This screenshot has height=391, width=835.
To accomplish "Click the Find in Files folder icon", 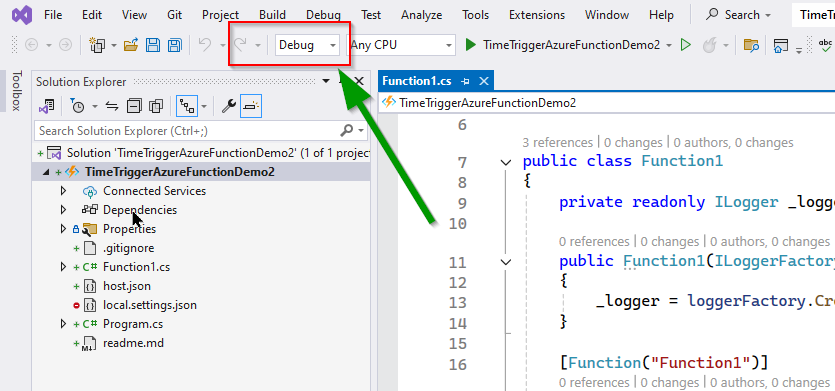I will point(751,45).
